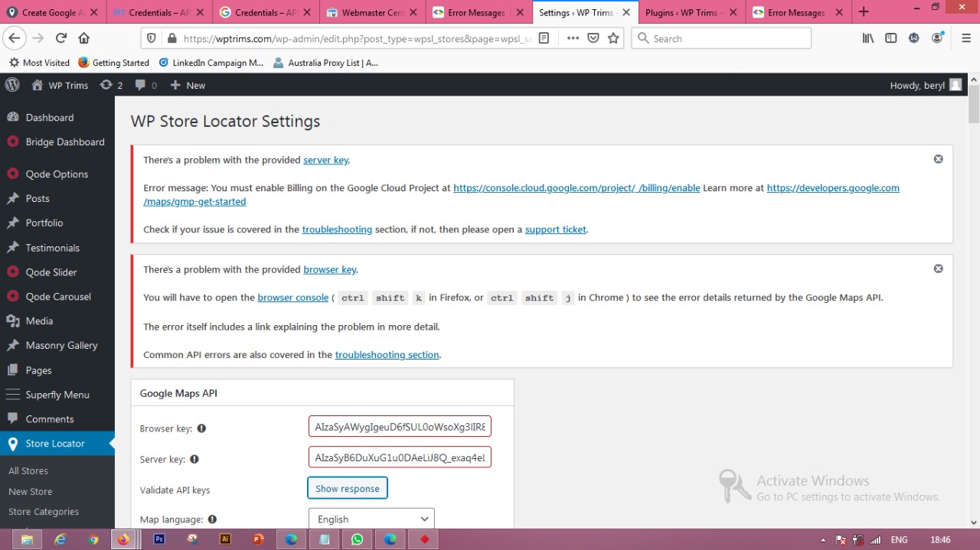980x550 pixels.
Task: Open Google Cloud billing enable link
Action: [577, 187]
